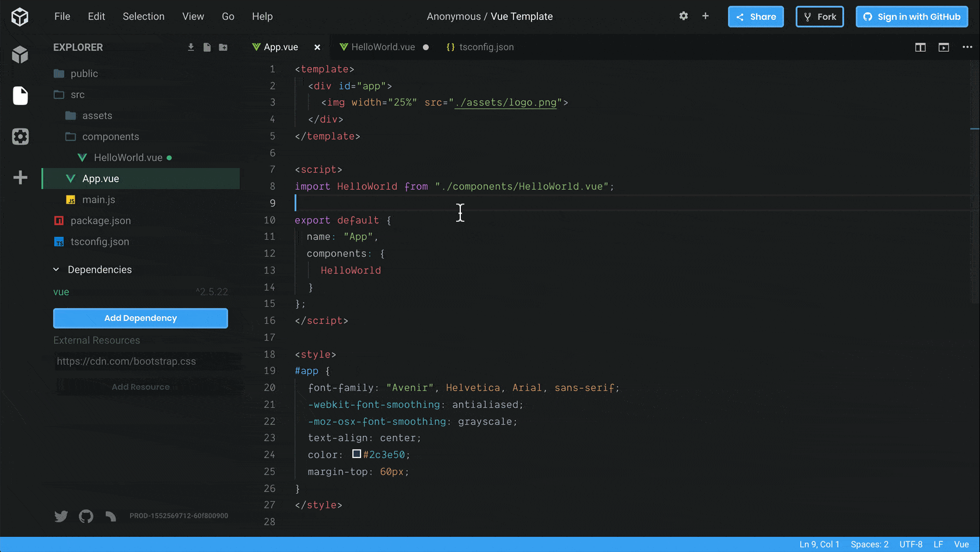The image size is (980, 552).
Task: Click the external resource URL input field
Action: 141,361
